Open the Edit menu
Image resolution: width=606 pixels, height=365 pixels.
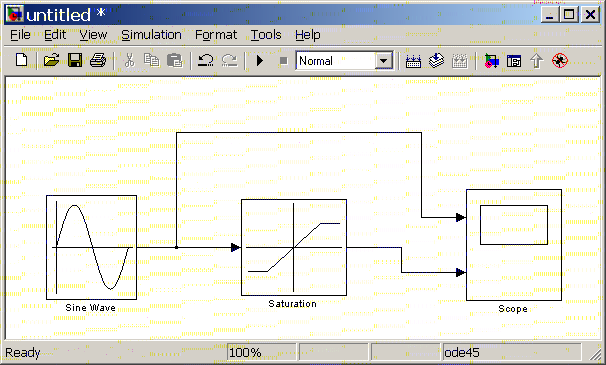tap(55, 35)
